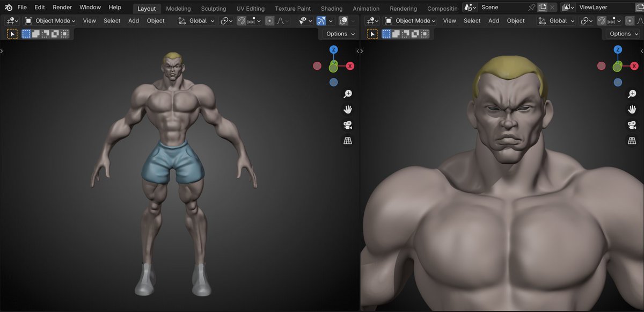644x312 pixels.
Task: Open the Edit menu
Action: click(40, 8)
